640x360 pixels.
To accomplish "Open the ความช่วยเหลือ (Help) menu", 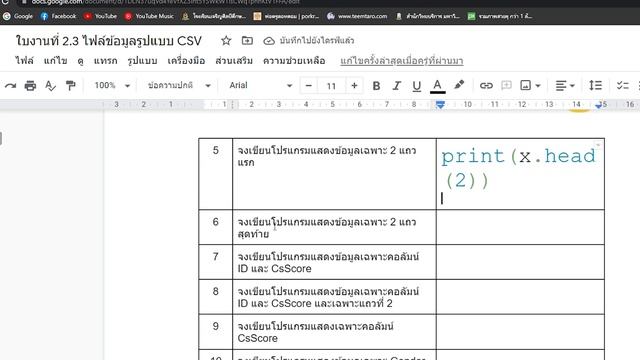I will coord(294,61).
